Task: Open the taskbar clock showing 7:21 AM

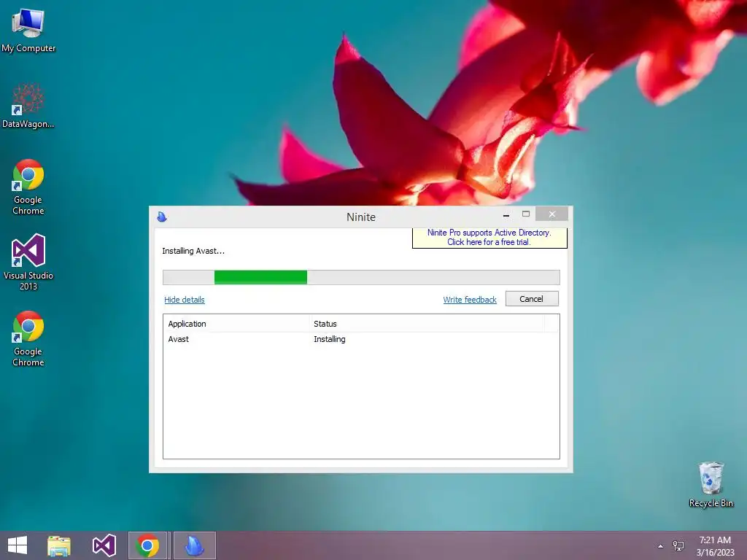Action: pyautogui.click(x=715, y=546)
